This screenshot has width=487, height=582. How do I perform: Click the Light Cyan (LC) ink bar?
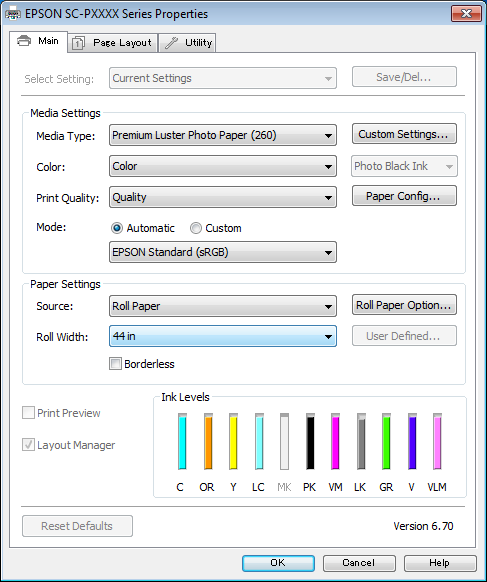259,441
